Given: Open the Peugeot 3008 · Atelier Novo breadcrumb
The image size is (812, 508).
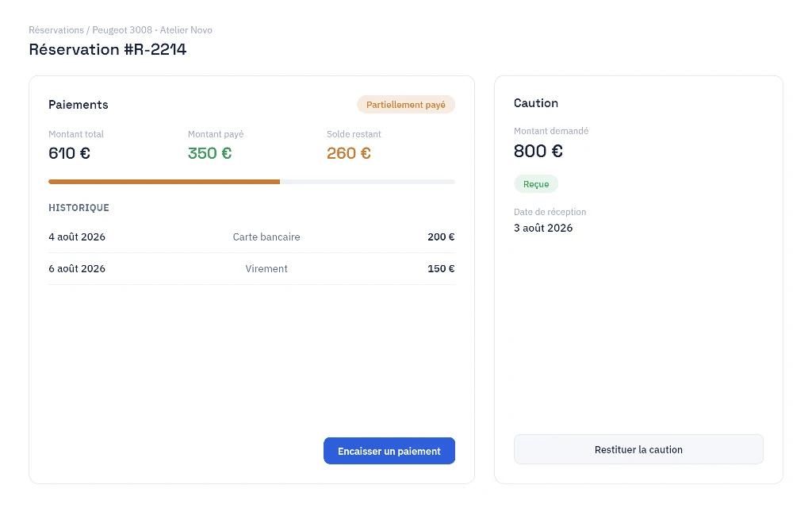Looking at the screenshot, I should 152,30.
